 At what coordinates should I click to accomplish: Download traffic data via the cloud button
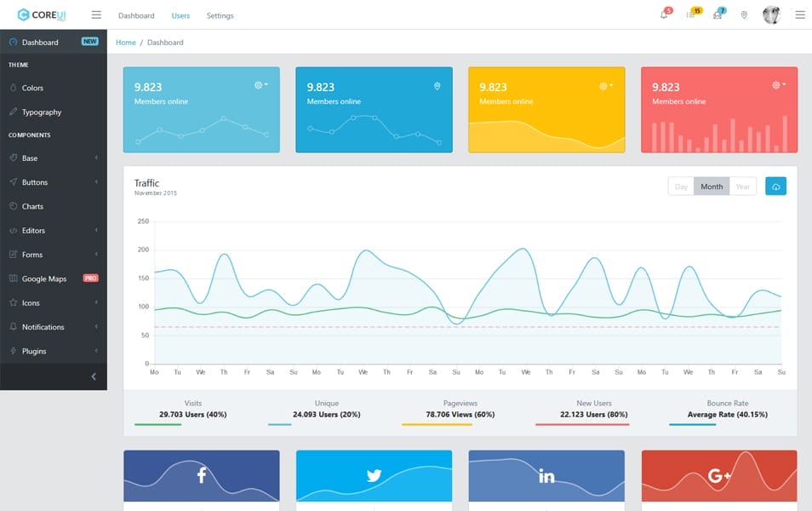(x=775, y=186)
